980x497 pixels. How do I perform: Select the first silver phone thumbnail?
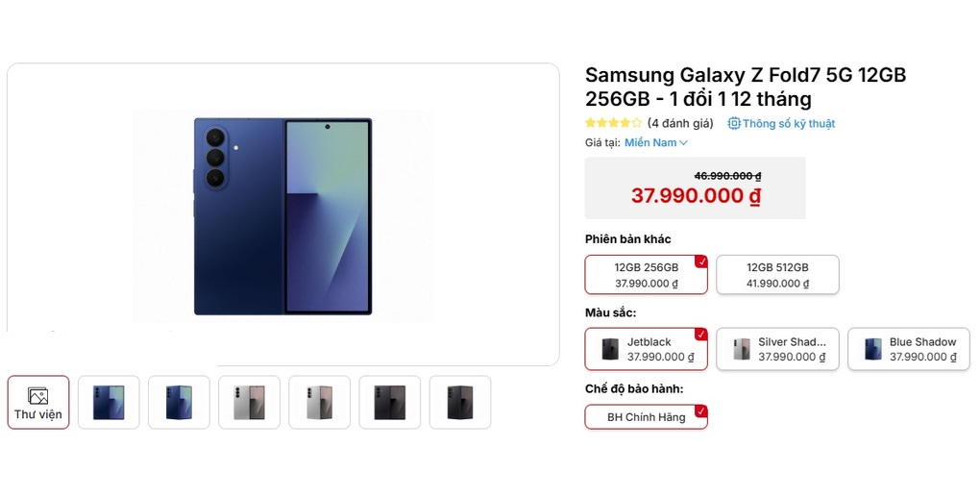[249, 402]
